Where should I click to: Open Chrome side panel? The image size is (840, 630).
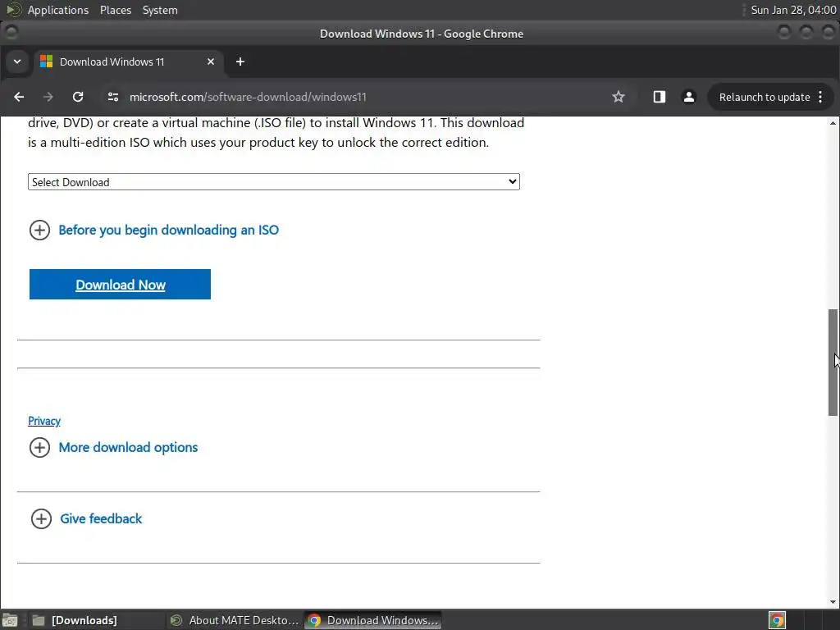659,97
